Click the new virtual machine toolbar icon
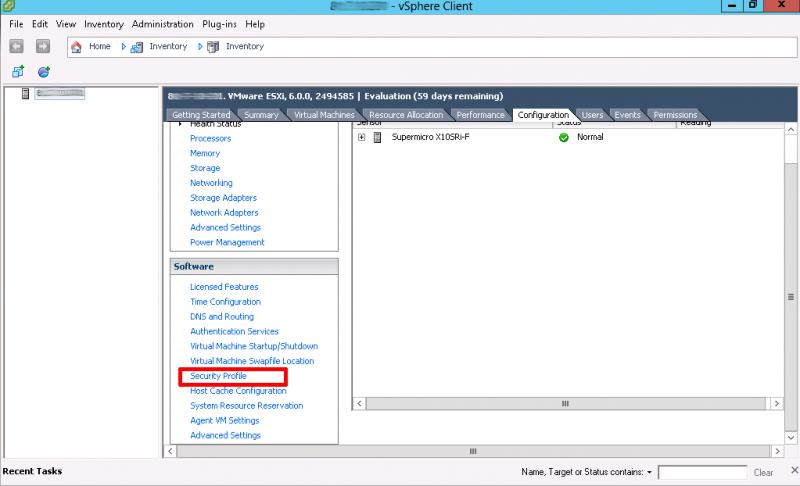 (x=18, y=71)
